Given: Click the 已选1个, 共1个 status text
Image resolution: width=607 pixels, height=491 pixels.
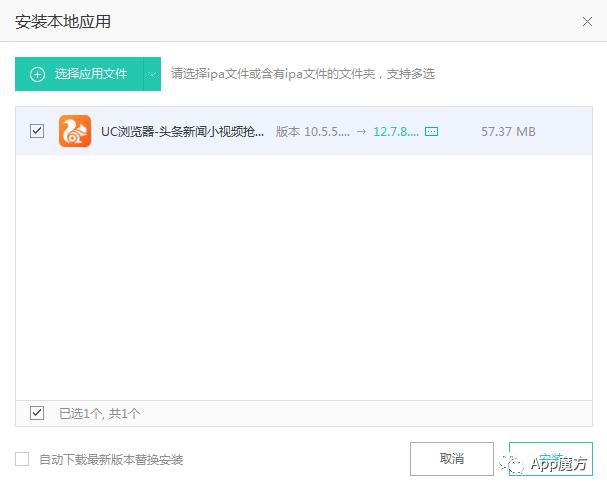Looking at the screenshot, I should pos(99,414).
